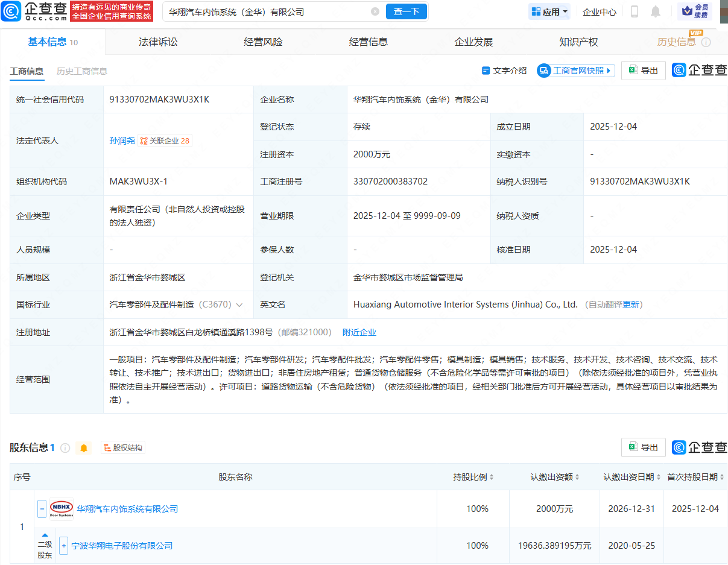
Task: Open the 历史工商信息 tab
Action: tap(81, 71)
